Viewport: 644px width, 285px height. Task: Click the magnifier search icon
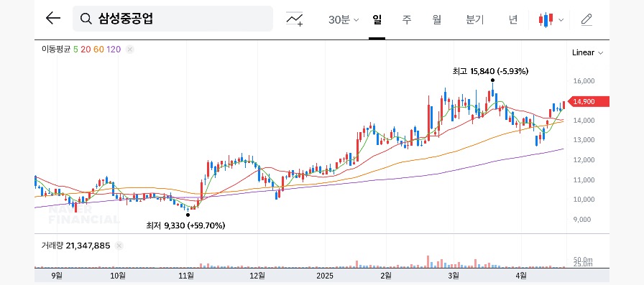[86, 19]
